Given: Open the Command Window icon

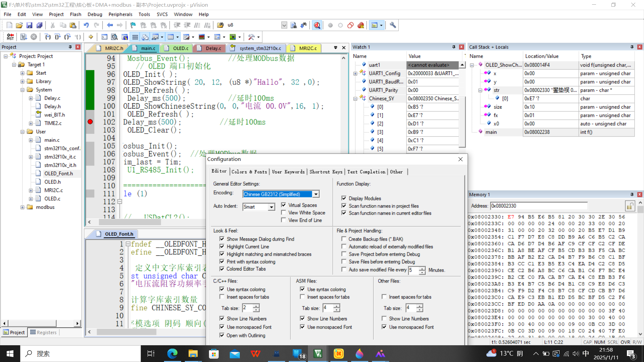Looking at the screenshot, I should (x=104, y=37).
